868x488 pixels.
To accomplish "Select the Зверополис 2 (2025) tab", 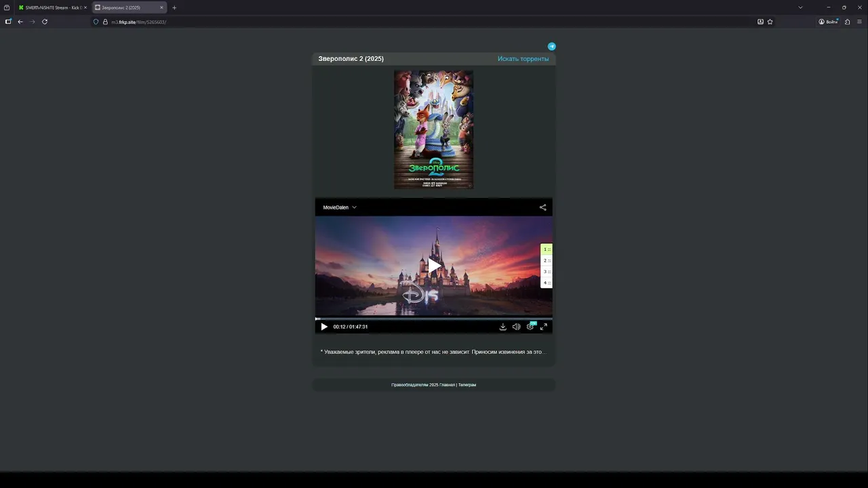I will coord(129,7).
